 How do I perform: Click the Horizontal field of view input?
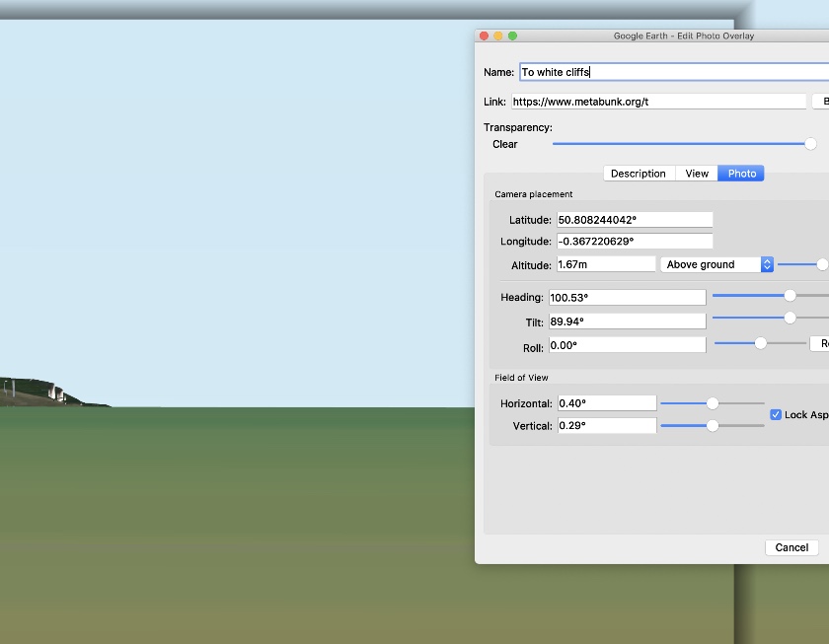click(x=606, y=403)
